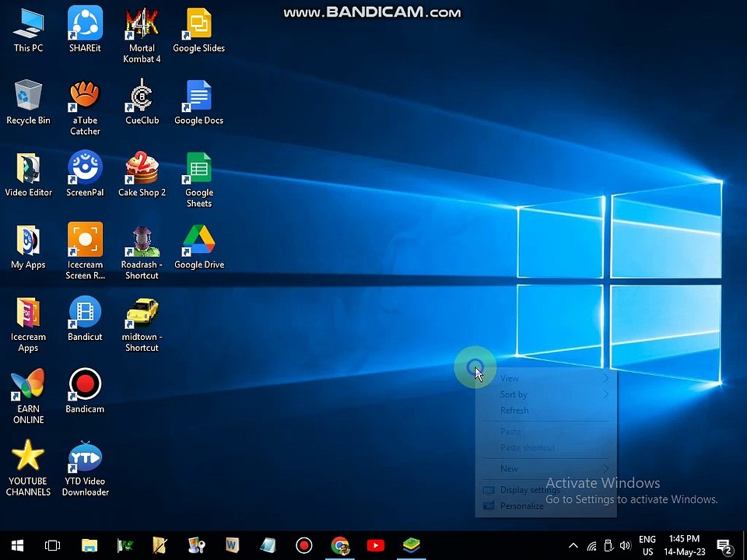Launch aTube Catcher

[85, 107]
